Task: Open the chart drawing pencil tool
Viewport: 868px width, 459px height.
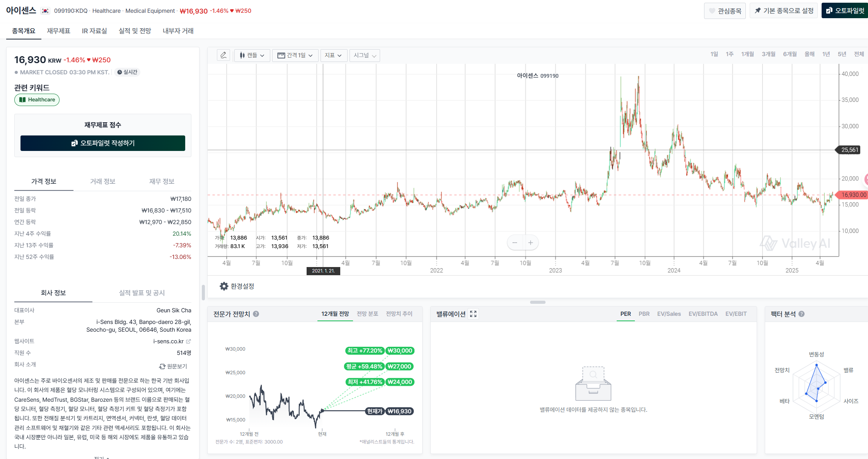Action: [x=223, y=55]
